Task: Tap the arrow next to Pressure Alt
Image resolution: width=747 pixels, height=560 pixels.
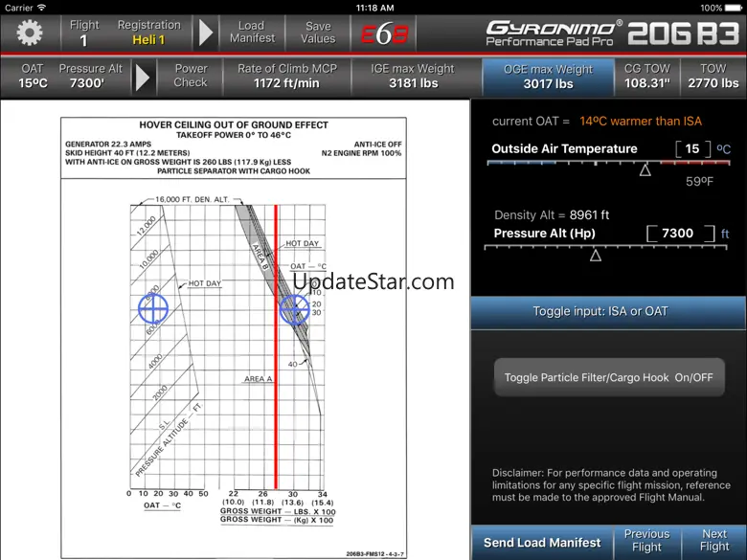Action: point(143,77)
